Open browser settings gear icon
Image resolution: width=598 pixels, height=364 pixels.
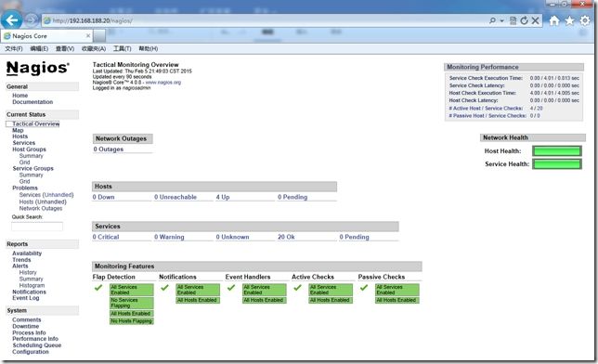point(585,20)
